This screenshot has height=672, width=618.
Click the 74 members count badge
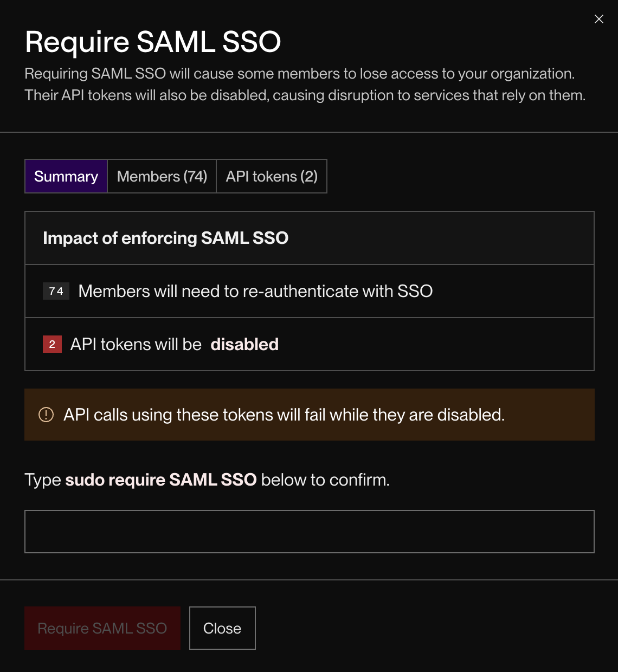pos(56,291)
